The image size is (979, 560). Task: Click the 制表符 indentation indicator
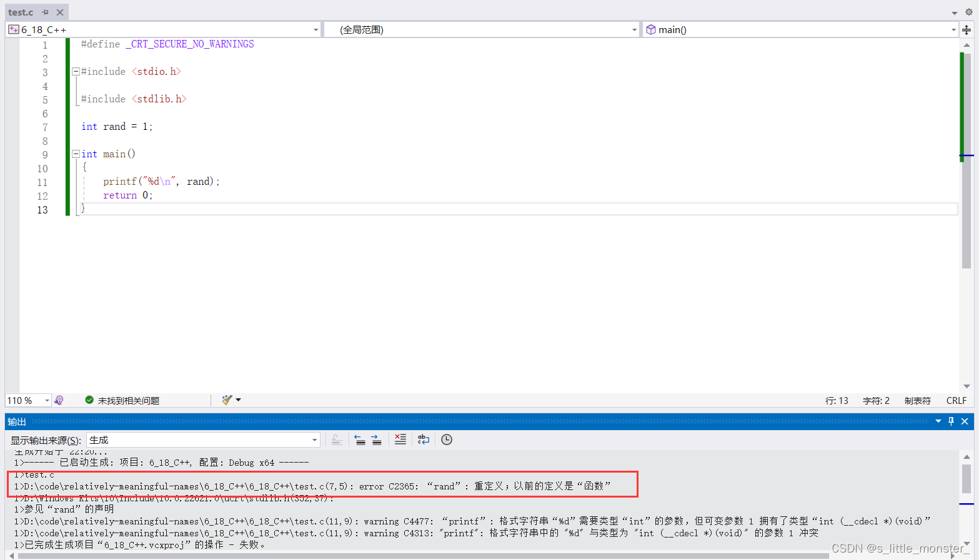[x=917, y=401]
